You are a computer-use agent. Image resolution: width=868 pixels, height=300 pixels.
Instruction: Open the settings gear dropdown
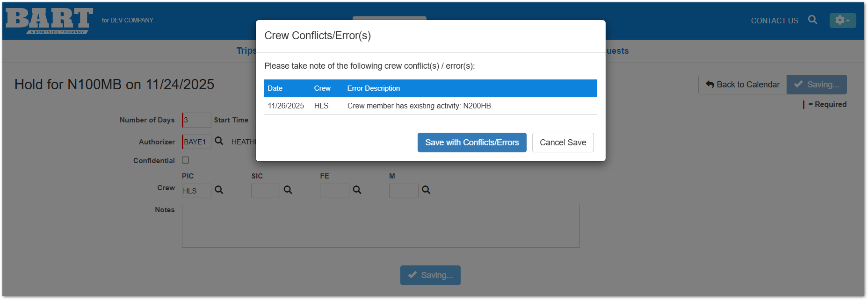pyautogui.click(x=842, y=20)
